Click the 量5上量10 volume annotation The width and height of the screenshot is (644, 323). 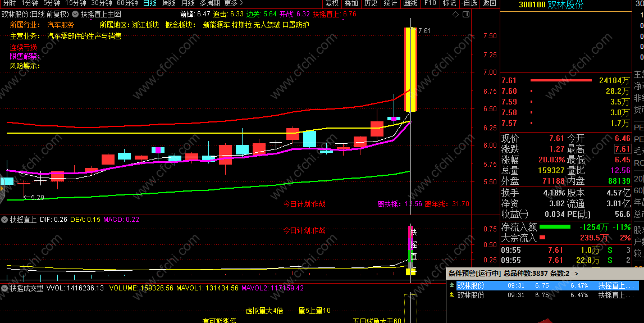(314, 311)
